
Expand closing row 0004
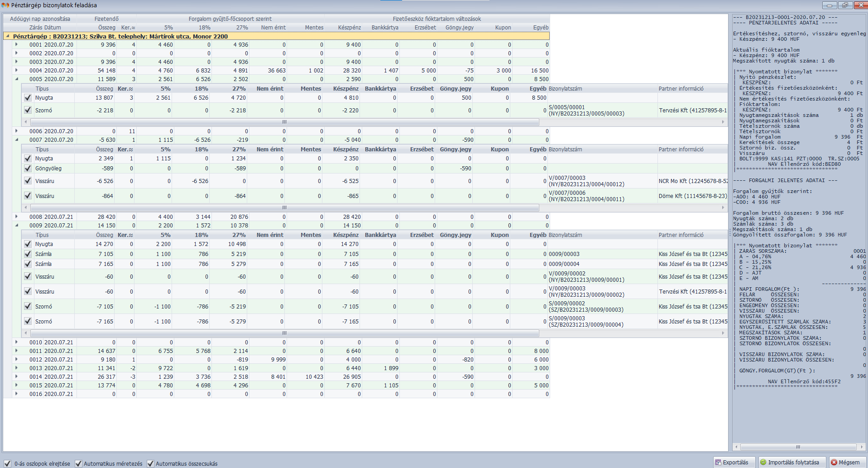tap(17, 70)
